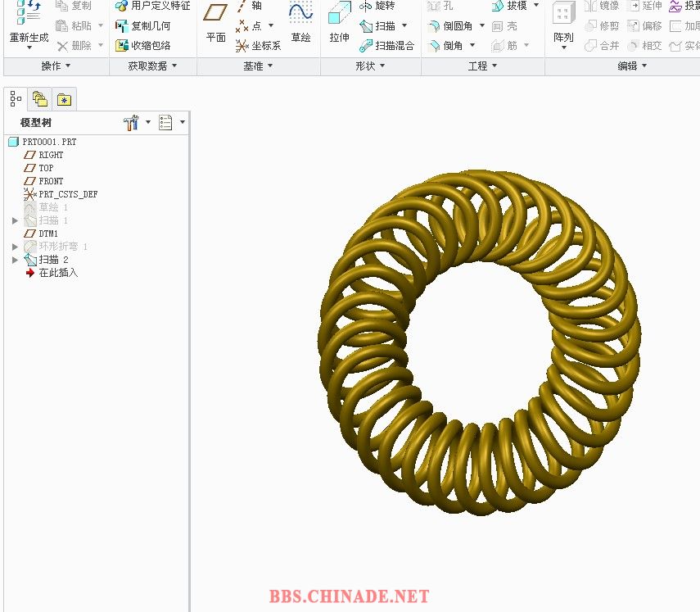
Task: Click the 坐标系 coordinate system tool
Action: (258, 46)
